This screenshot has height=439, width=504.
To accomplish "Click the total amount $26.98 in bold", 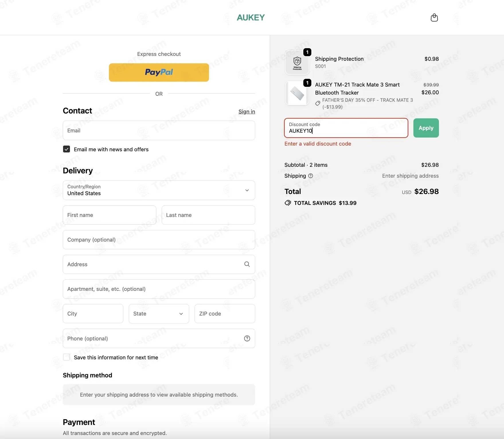I will click(427, 191).
